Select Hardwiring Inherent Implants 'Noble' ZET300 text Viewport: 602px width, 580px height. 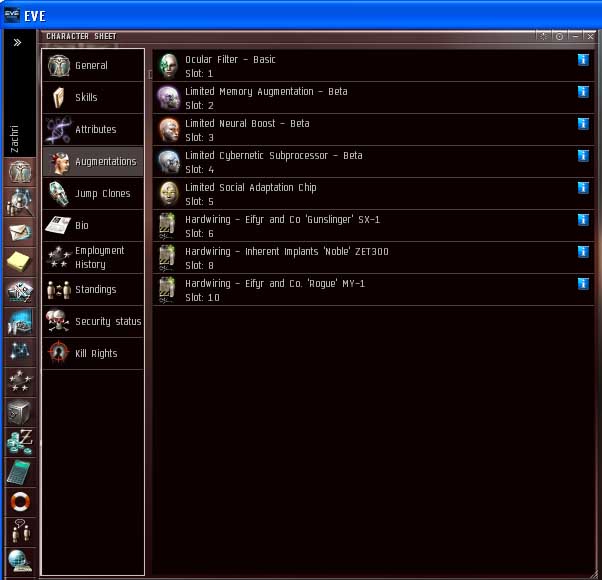(287, 251)
